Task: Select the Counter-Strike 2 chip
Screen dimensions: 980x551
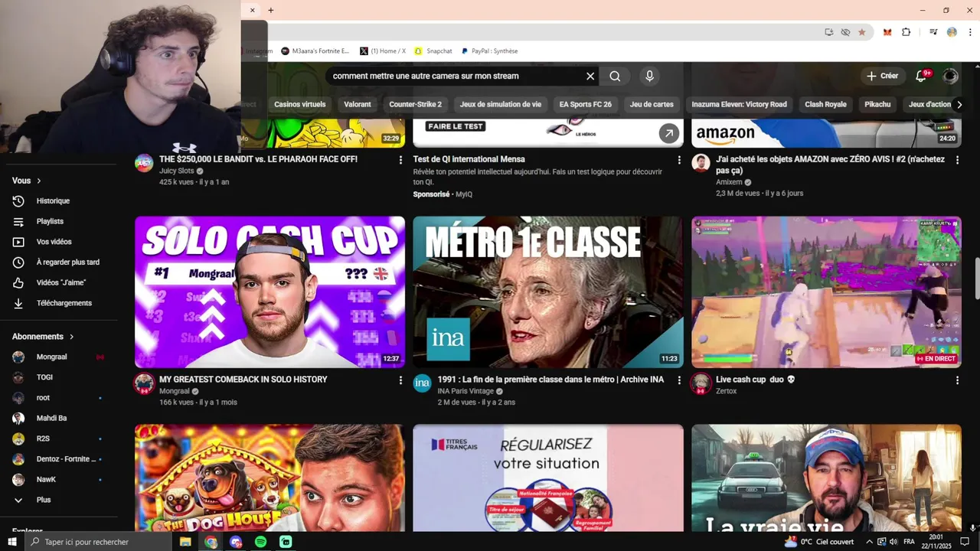Action: 416,104
